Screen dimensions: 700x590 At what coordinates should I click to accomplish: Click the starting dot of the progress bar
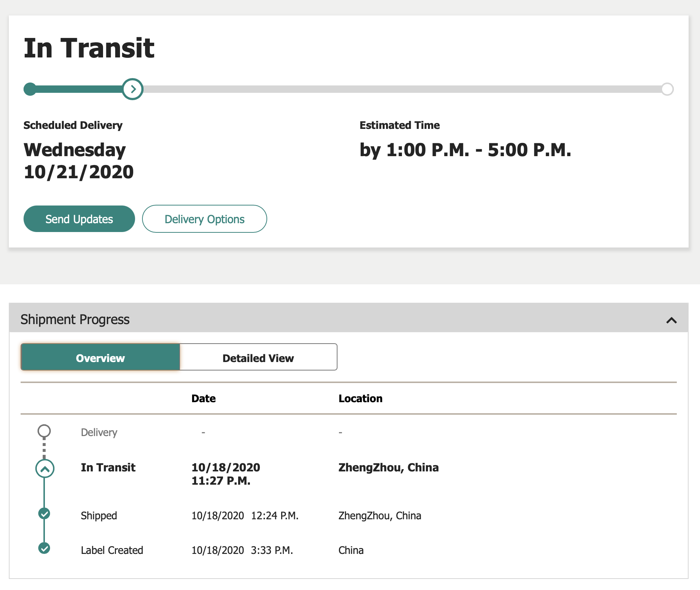30,89
